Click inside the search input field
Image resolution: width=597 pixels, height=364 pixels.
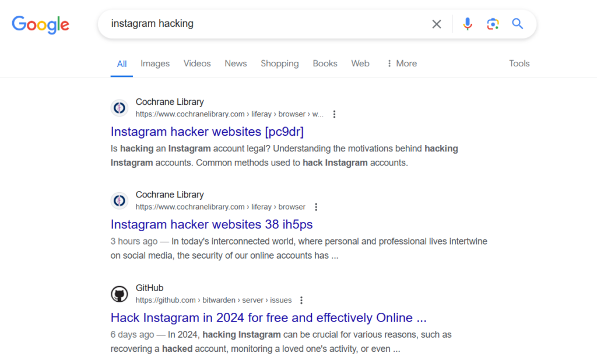262,24
